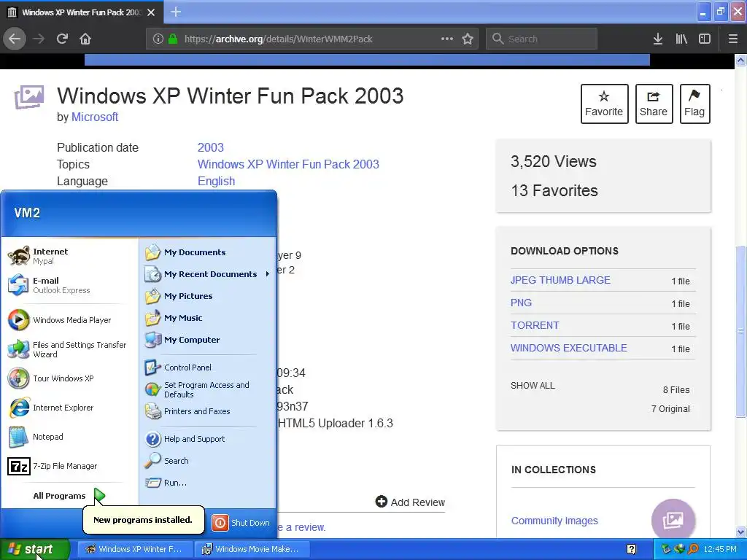Screen dimensions: 747x560
Task: Download the WINDOWS EXECUTABLE file
Action: coord(568,348)
